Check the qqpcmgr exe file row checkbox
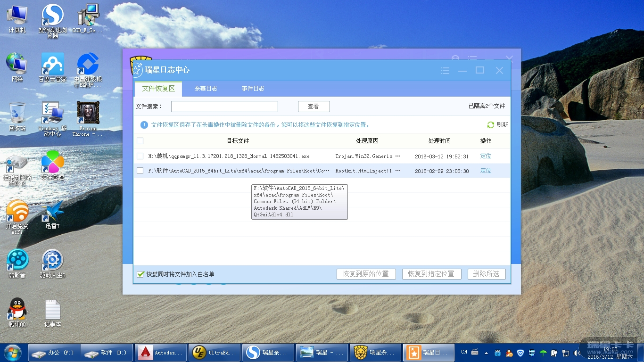The image size is (644, 362). pos(140,156)
